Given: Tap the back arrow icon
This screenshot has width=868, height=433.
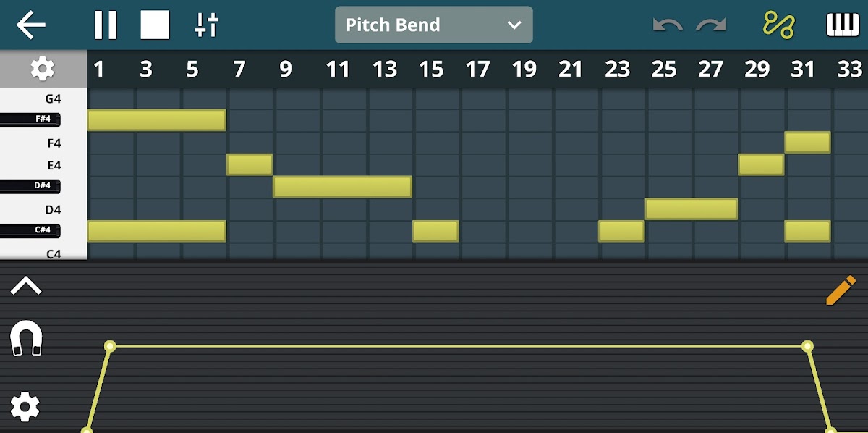Looking at the screenshot, I should click(x=31, y=25).
